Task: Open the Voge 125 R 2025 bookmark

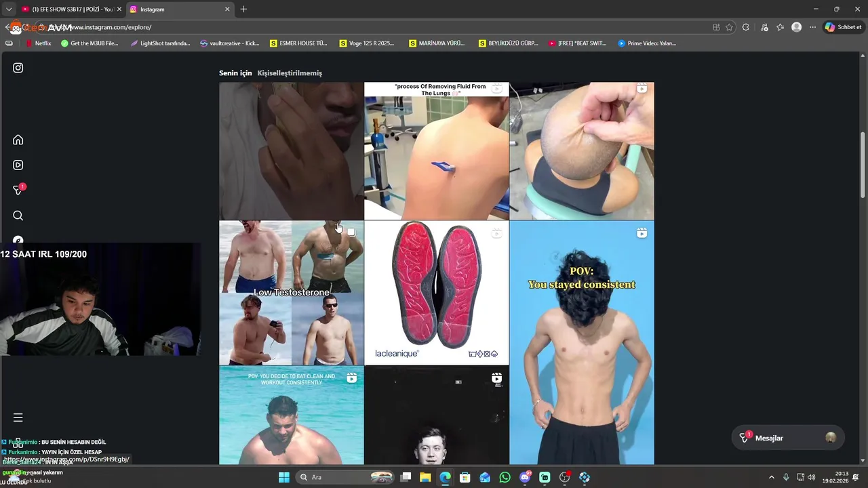Action: point(367,43)
